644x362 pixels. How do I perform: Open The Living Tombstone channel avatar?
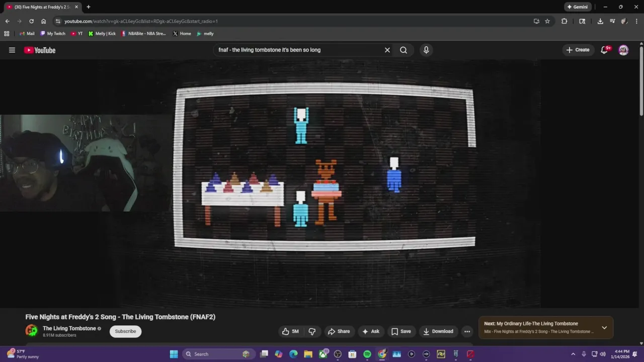pyautogui.click(x=31, y=330)
